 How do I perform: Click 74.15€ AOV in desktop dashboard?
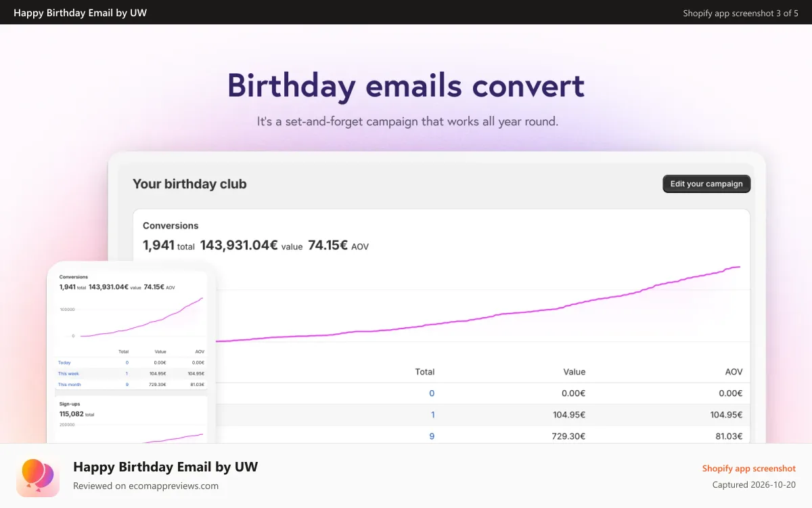(338, 246)
